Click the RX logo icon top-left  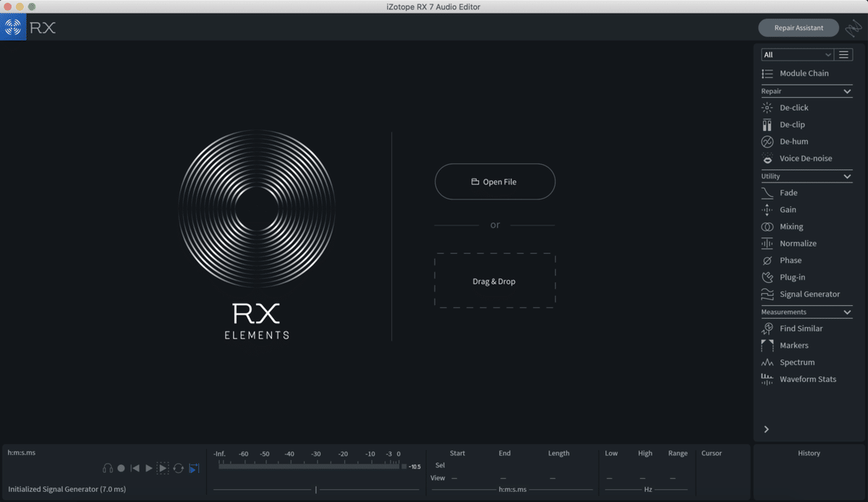[13, 28]
